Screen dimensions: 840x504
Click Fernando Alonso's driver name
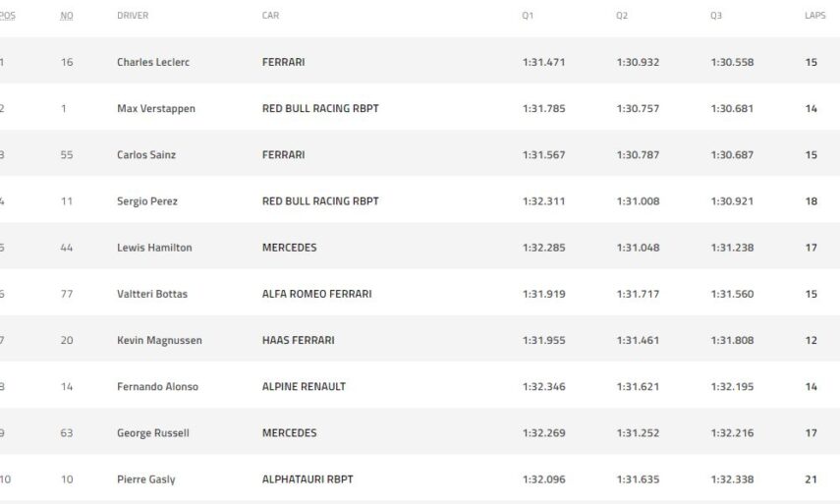tap(157, 386)
